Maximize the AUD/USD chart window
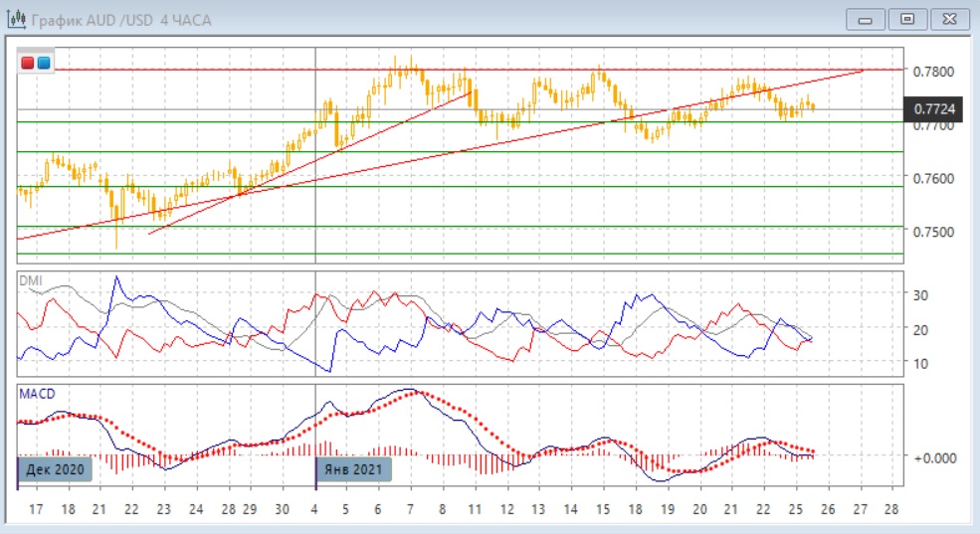This screenshot has width=980, height=534. pyautogui.click(x=906, y=19)
